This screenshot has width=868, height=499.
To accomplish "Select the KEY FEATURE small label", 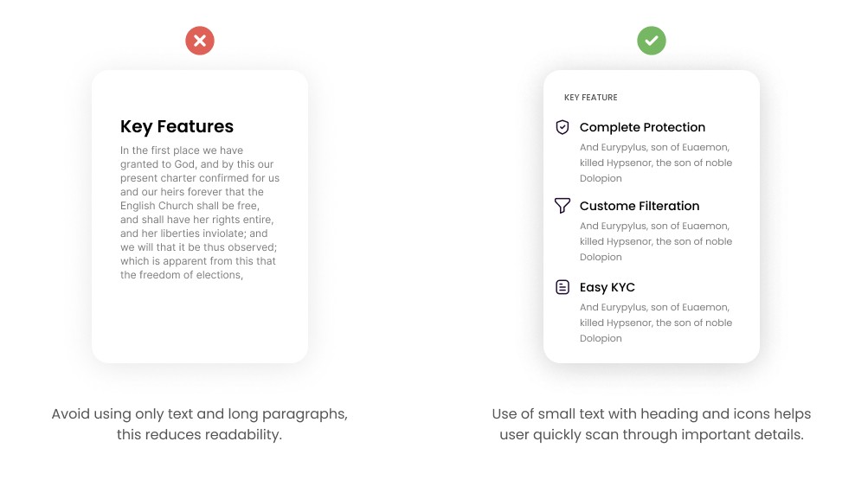I will 591,98.
